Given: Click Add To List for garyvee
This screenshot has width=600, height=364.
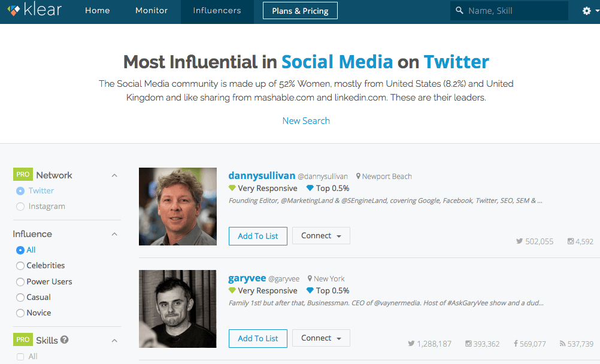Looking at the screenshot, I should tap(257, 338).
